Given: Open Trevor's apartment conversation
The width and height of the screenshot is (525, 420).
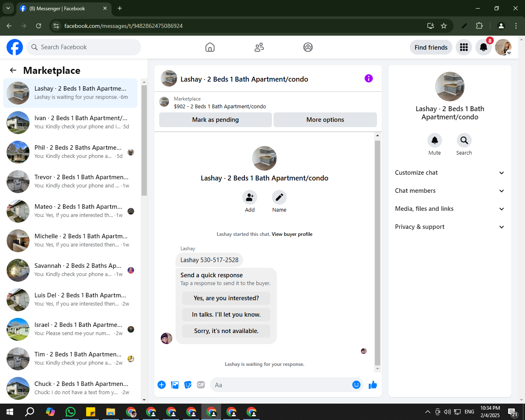Looking at the screenshot, I should point(71,182).
